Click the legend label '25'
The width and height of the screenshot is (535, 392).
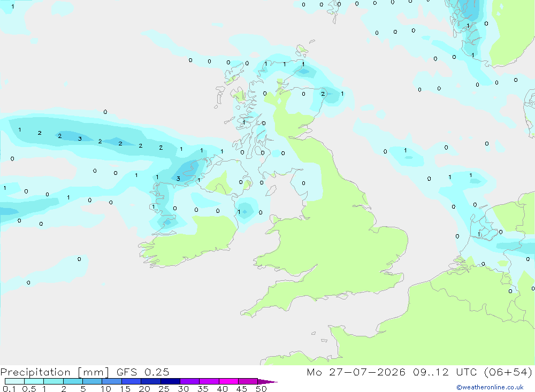(164, 389)
